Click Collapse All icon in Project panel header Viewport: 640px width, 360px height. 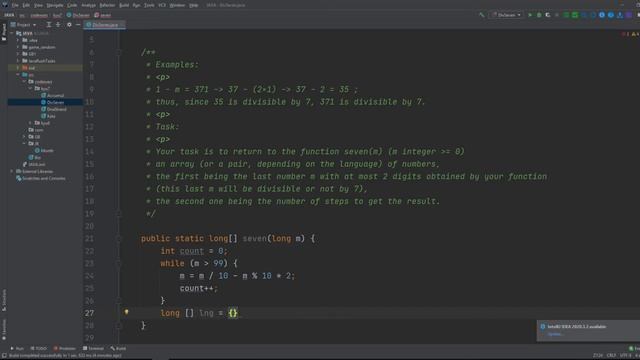(x=58, y=25)
